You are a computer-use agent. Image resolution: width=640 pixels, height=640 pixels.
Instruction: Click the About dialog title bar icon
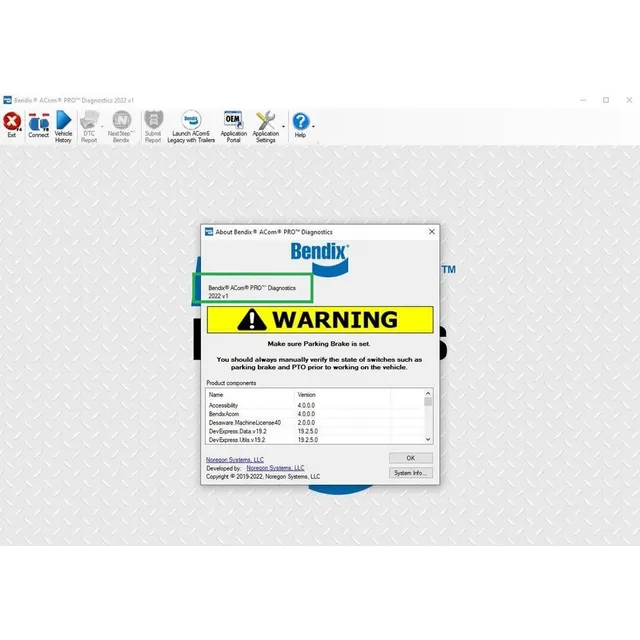click(209, 231)
